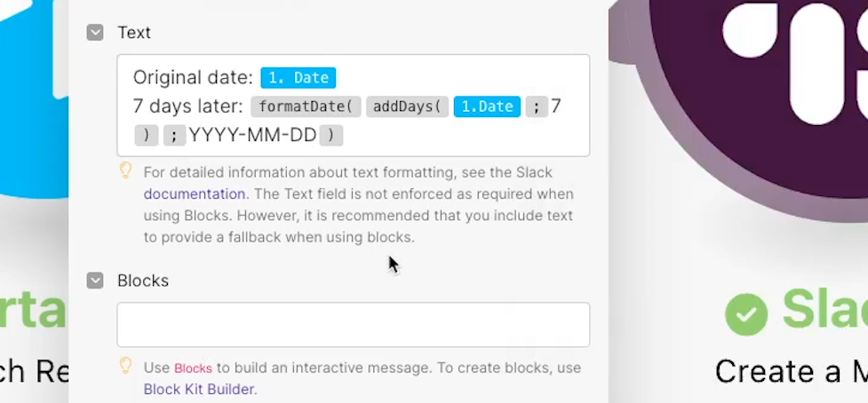Click the lightbulb hint icon under Text
The image size is (868, 403).
pyautogui.click(x=126, y=170)
